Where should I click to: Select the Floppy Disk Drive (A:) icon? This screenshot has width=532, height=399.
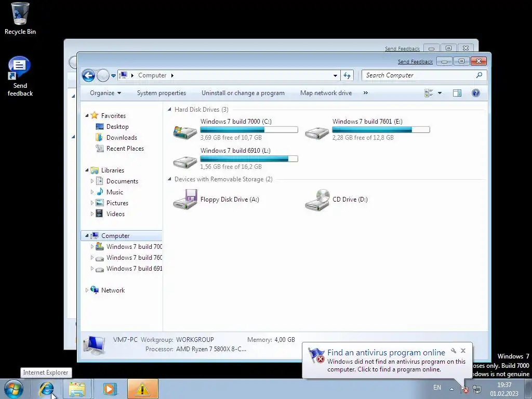click(x=185, y=199)
